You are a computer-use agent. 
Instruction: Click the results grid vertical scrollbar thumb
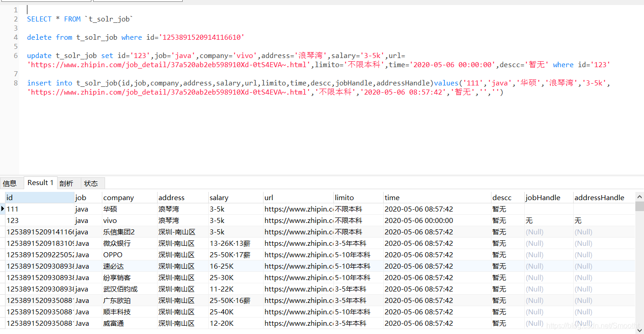click(639, 207)
